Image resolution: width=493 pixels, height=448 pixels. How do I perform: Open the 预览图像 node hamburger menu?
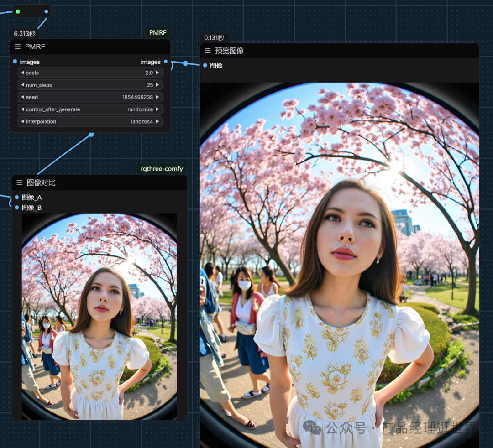click(208, 51)
